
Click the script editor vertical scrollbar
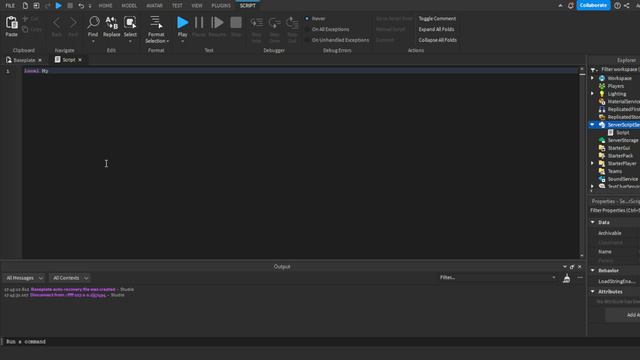pyautogui.click(x=582, y=162)
